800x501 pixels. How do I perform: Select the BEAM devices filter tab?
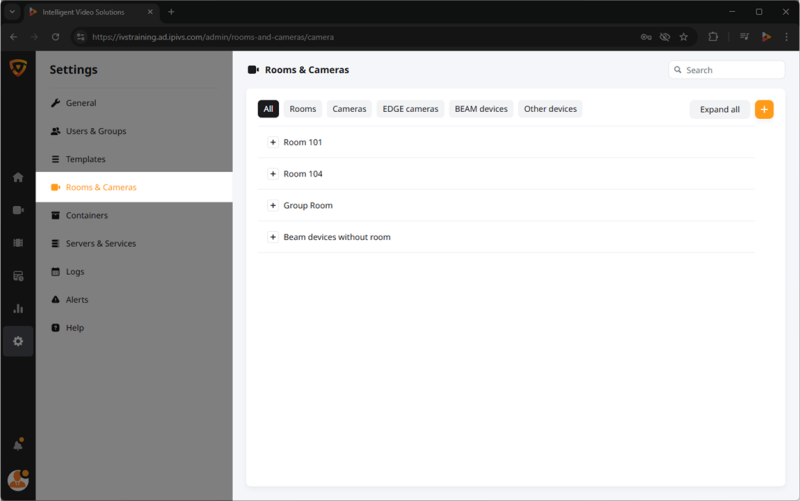pos(481,109)
